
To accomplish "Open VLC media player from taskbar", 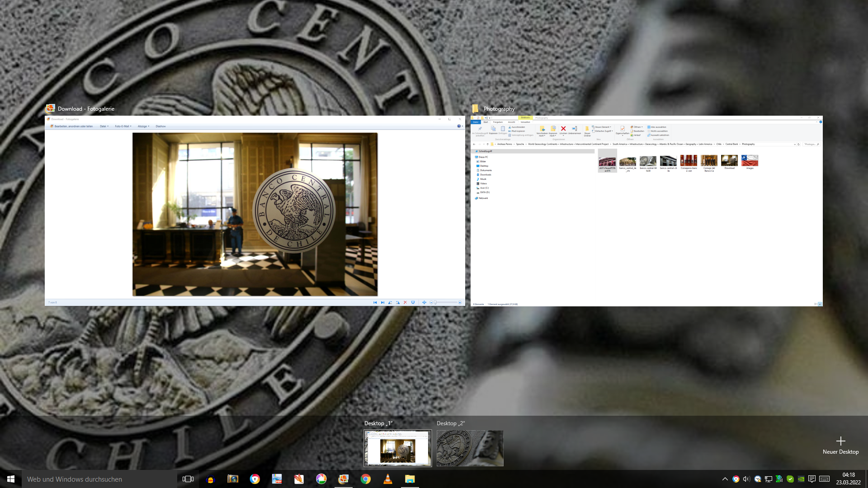I will coord(388,479).
